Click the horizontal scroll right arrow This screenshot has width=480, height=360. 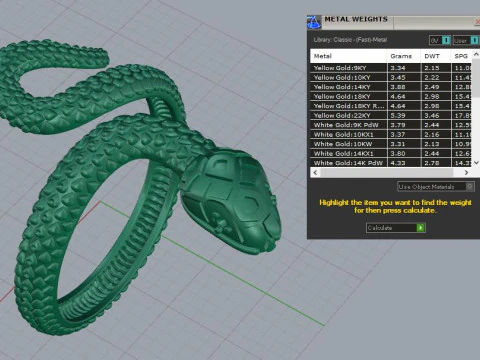coord(466,172)
